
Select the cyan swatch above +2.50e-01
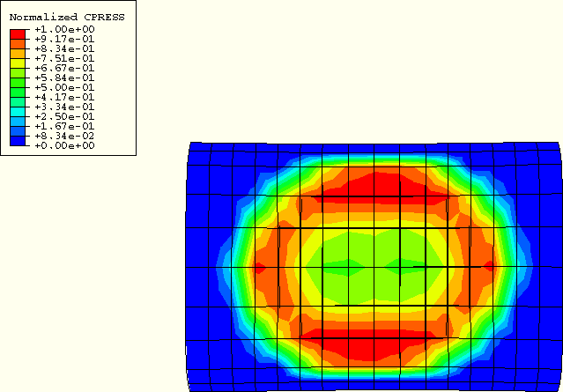[x=18, y=112]
